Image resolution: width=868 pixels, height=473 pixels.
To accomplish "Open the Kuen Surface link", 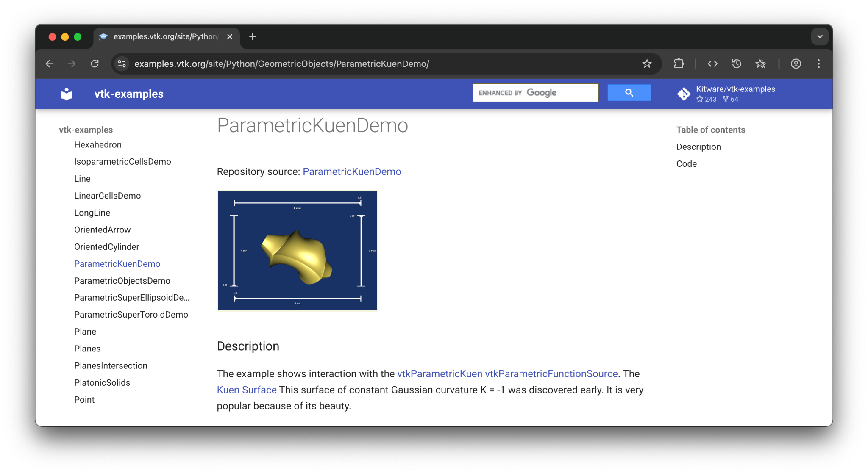I will coord(247,390).
